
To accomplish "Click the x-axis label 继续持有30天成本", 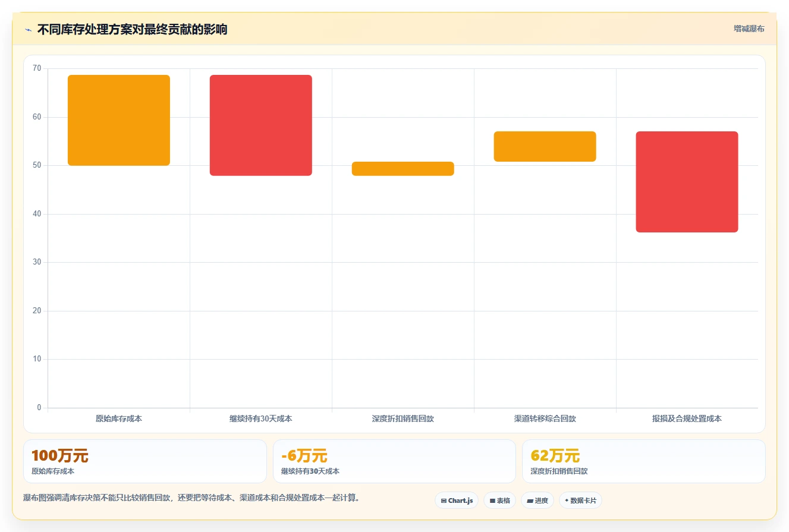I will click(x=261, y=418).
